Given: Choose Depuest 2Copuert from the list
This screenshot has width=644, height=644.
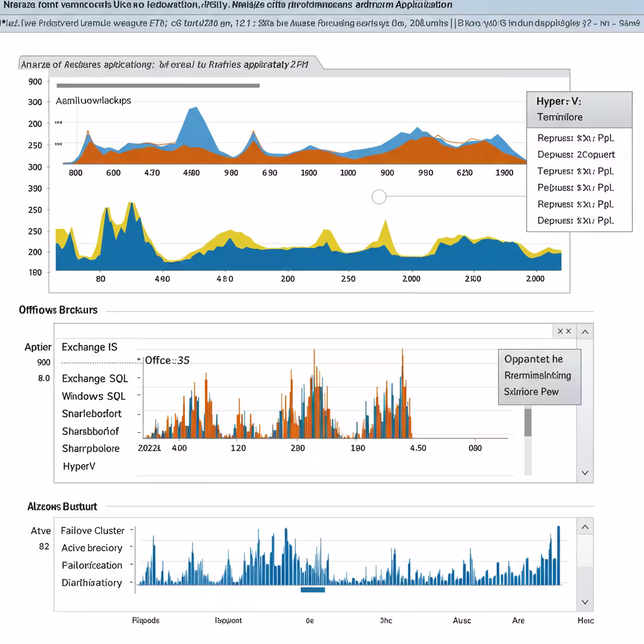Looking at the screenshot, I should [x=576, y=155].
